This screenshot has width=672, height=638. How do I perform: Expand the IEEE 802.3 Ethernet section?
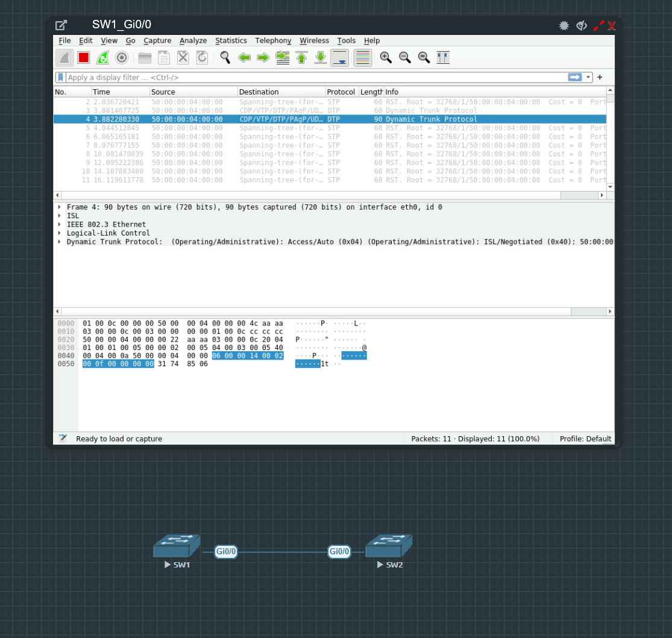[x=60, y=224]
